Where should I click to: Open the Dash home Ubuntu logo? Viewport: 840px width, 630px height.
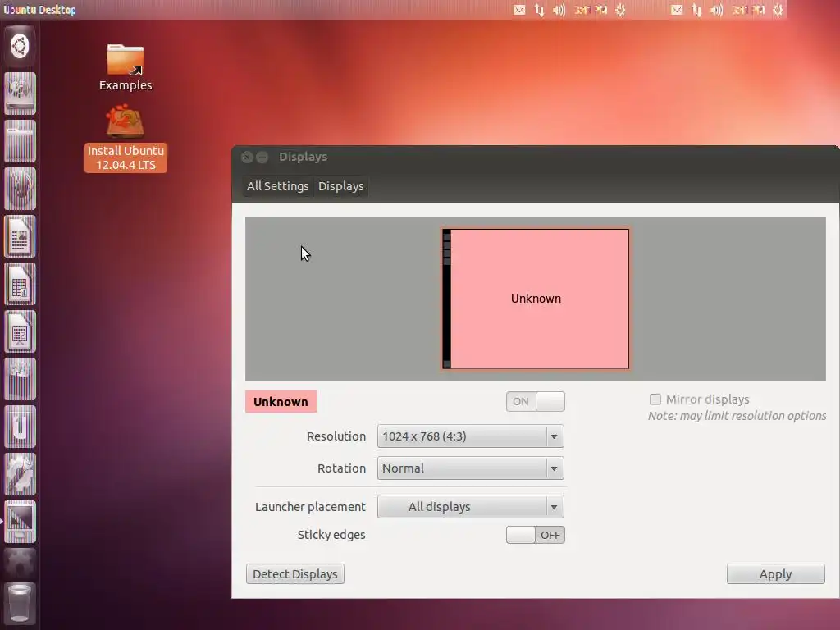[20, 46]
